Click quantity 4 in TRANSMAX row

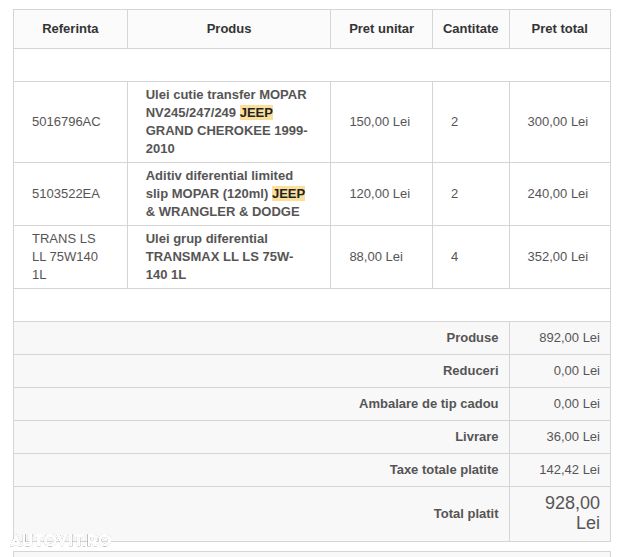coord(454,257)
